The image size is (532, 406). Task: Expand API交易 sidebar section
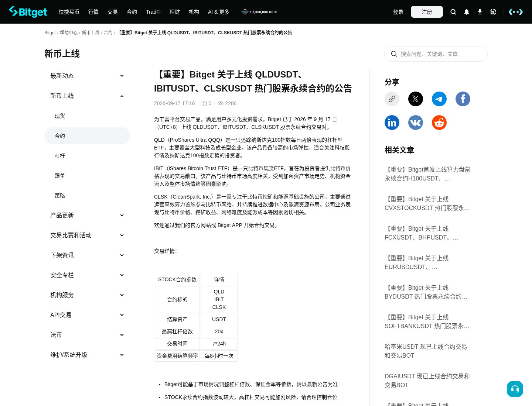pyautogui.click(x=87, y=315)
